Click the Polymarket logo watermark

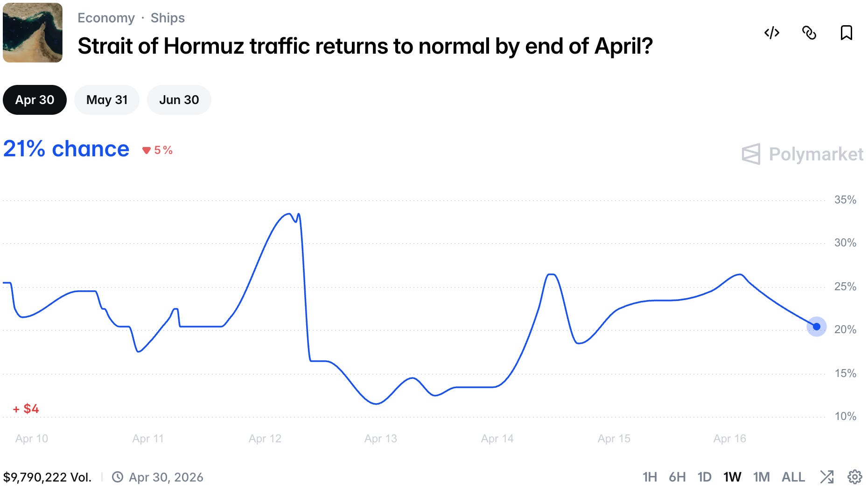point(802,154)
